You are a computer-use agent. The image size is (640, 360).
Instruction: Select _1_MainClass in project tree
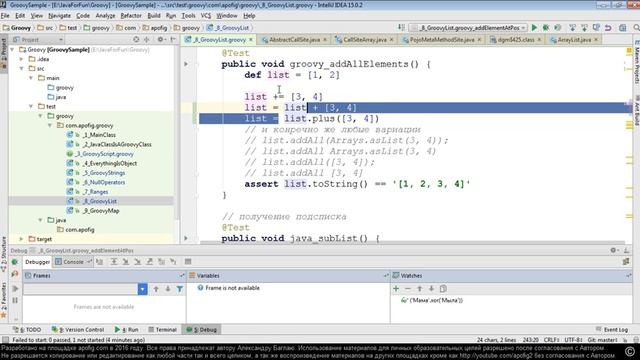tap(99, 135)
